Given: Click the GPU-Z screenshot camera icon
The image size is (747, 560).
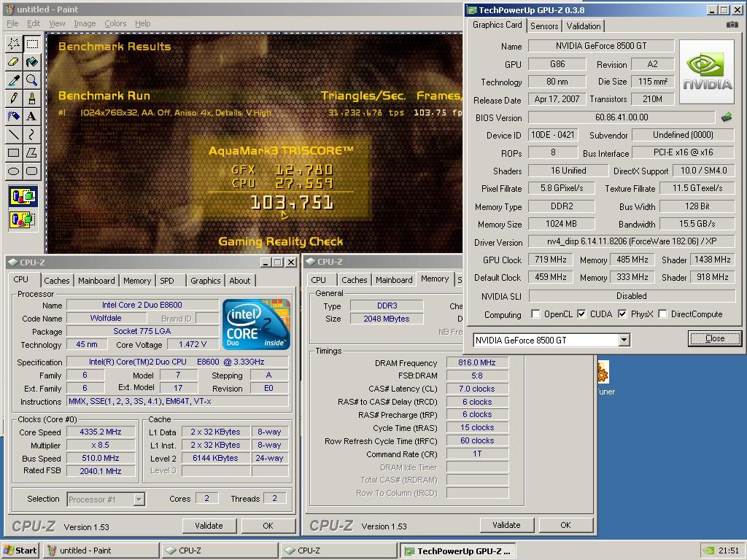Looking at the screenshot, I should pyautogui.click(x=732, y=25).
